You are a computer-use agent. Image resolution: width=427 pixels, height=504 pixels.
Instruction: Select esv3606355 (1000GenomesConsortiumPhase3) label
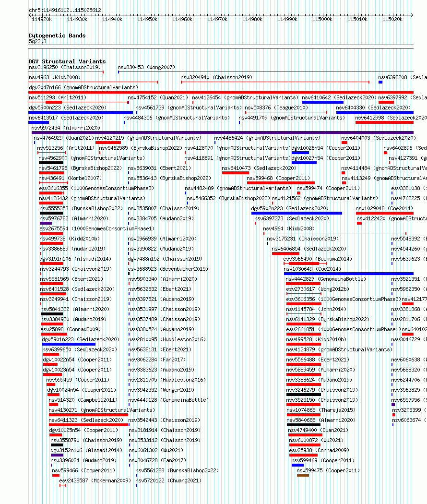click(96, 188)
